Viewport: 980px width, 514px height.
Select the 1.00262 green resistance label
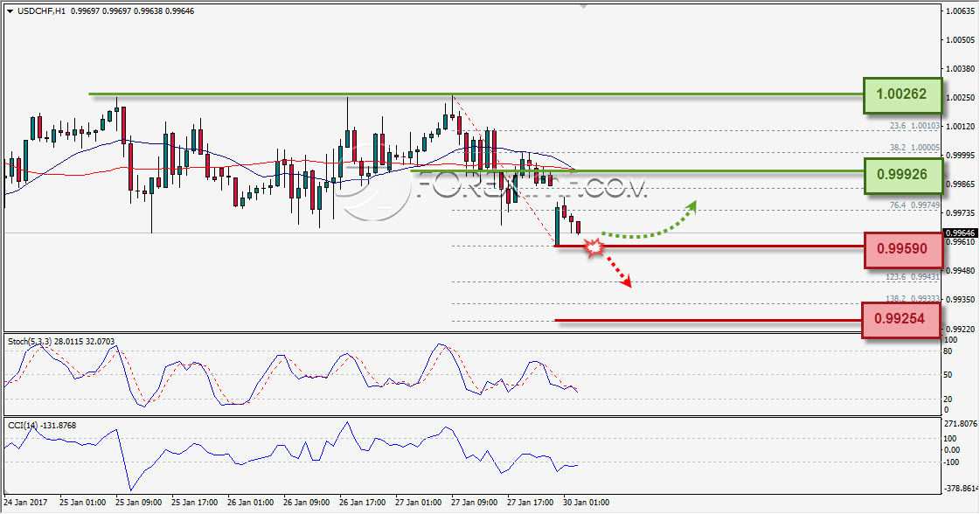pyautogui.click(x=902, y=95)
